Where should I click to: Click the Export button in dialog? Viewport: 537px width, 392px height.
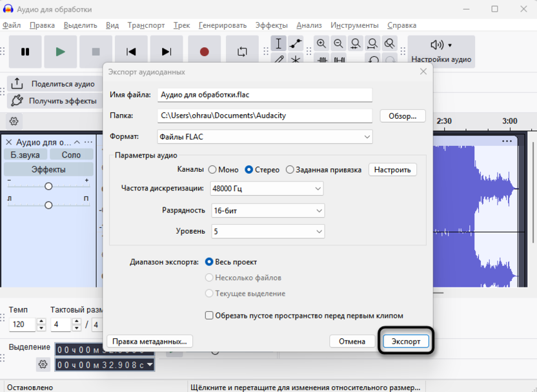[x=406, y=341]
